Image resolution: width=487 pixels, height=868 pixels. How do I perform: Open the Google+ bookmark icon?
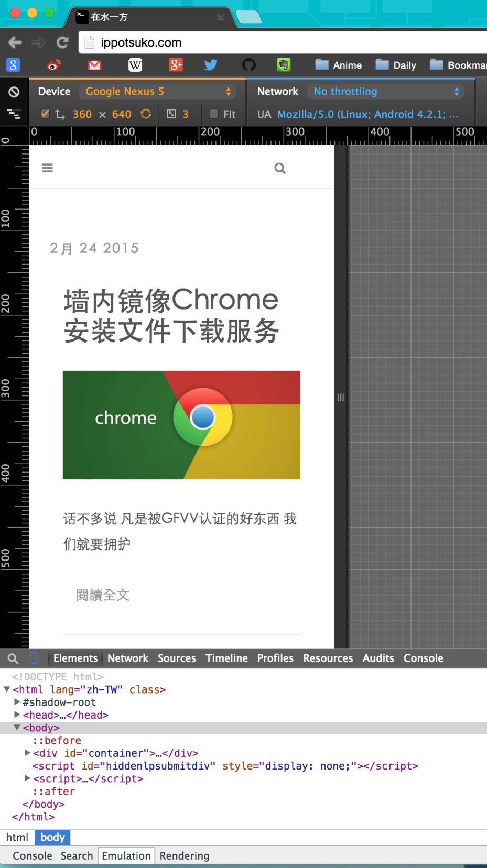176,65
